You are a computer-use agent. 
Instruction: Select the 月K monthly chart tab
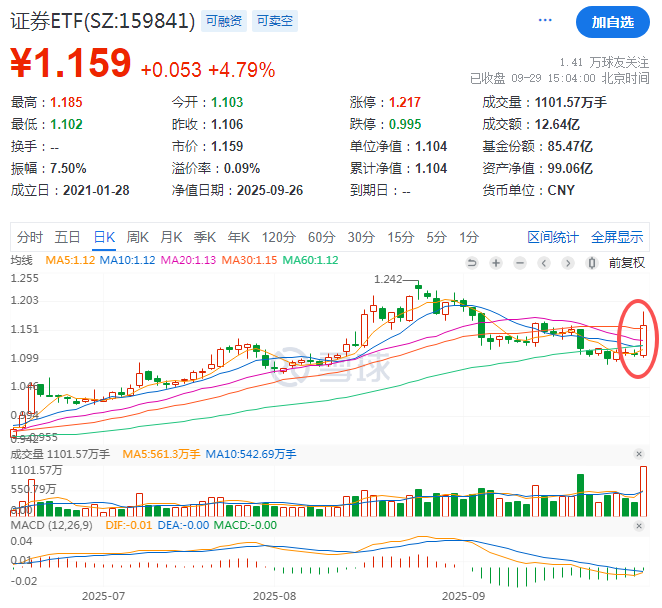(171, 237)
